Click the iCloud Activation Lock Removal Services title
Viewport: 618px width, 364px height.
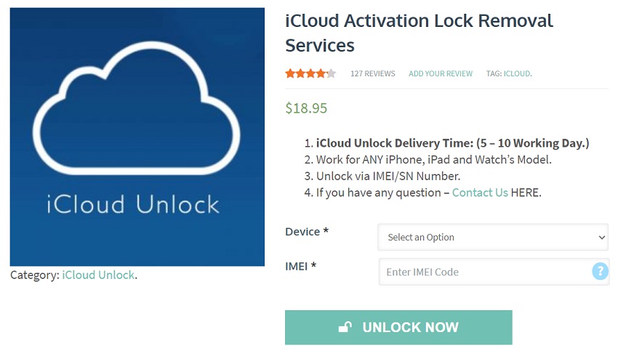pyautogui.click(x=419, y=33)
